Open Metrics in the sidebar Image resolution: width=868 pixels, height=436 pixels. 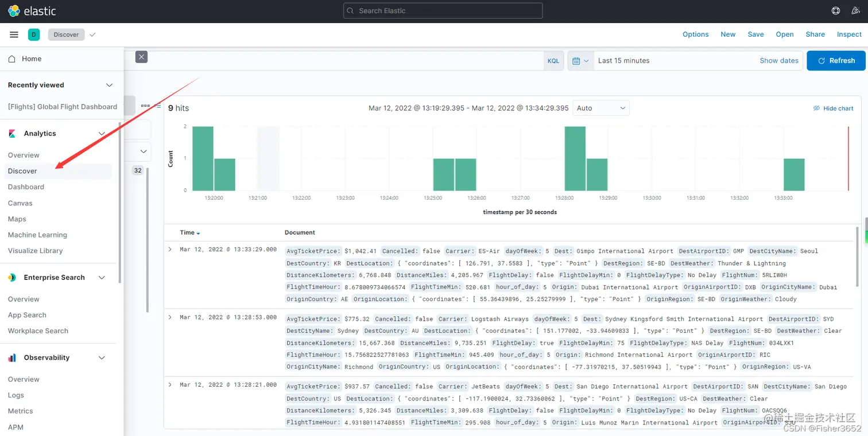pyautogui.click(x=21, y=411)
